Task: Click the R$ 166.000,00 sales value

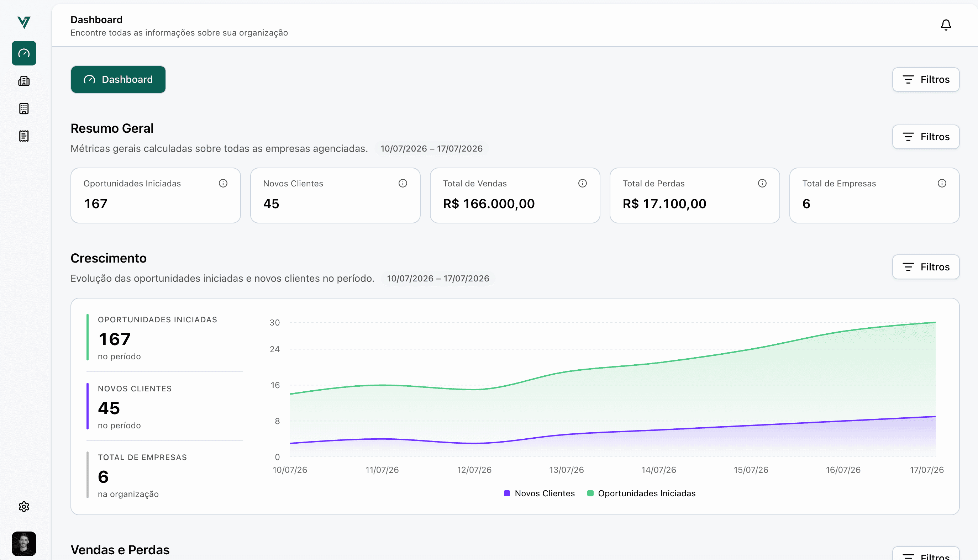Action: (x=489, y=204)
